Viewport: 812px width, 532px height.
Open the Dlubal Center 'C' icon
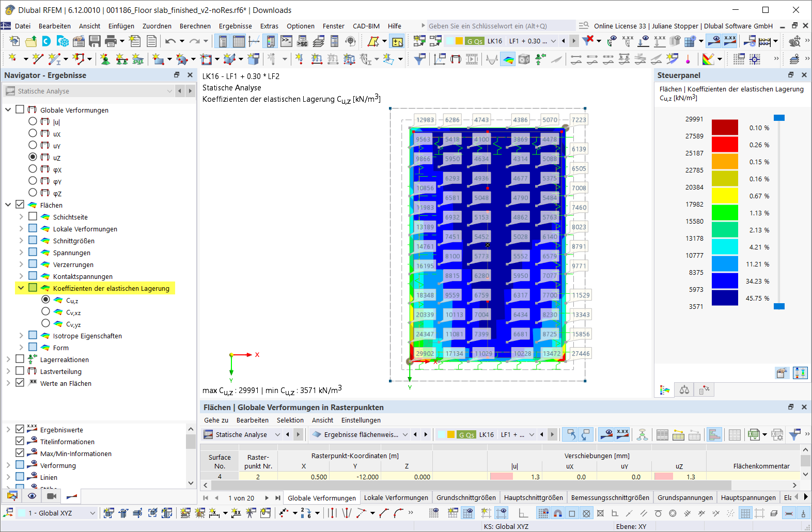[46, 41]
